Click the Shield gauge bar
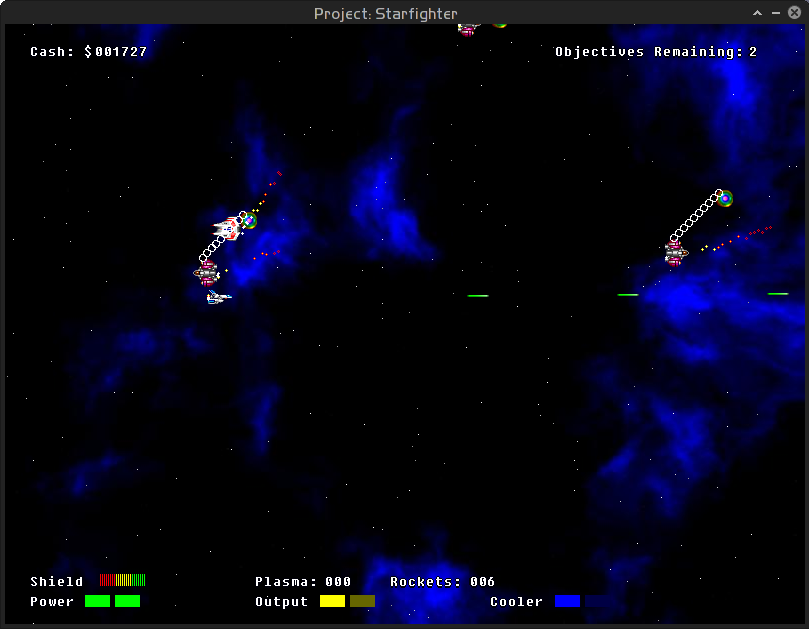The image size is (809, 629). coord(123,580)
